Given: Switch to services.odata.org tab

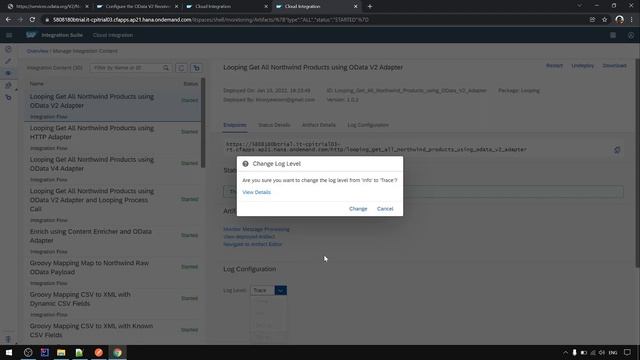Looking at the screenshot, I should [48, 7].
